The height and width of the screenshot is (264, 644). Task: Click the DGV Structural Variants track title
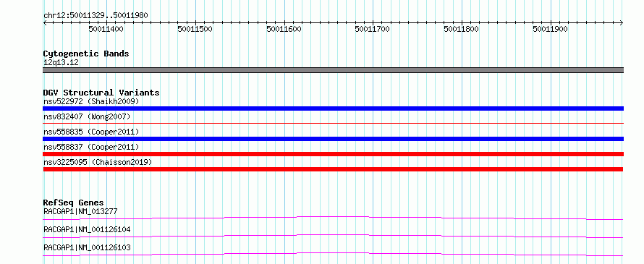(x=101, y=93)
